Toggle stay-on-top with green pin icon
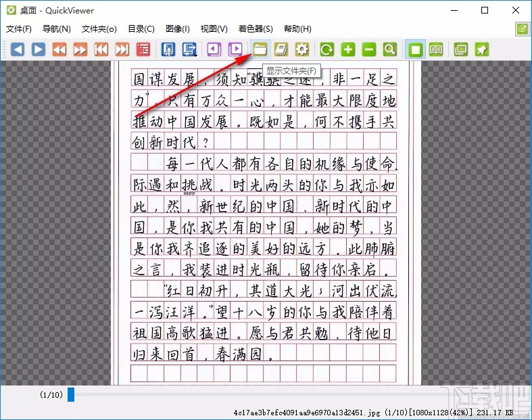The height and width of the screenshot is (420, 532). pos(482,49)
